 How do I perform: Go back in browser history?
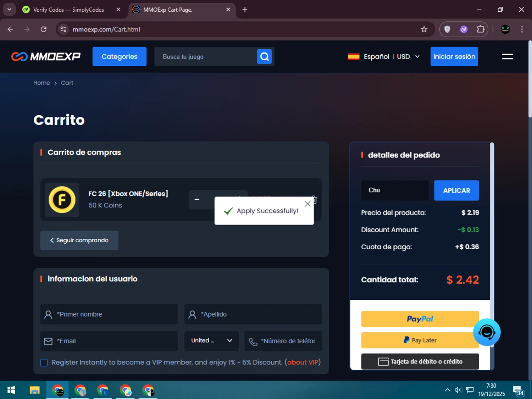(10, 29)
